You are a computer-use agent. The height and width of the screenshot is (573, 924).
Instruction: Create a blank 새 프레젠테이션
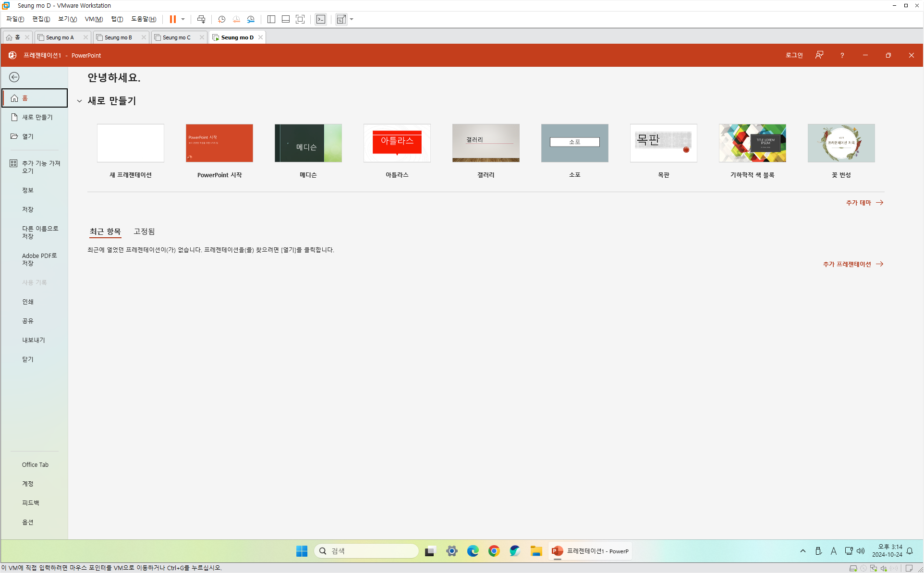click(x=131, y=143)
